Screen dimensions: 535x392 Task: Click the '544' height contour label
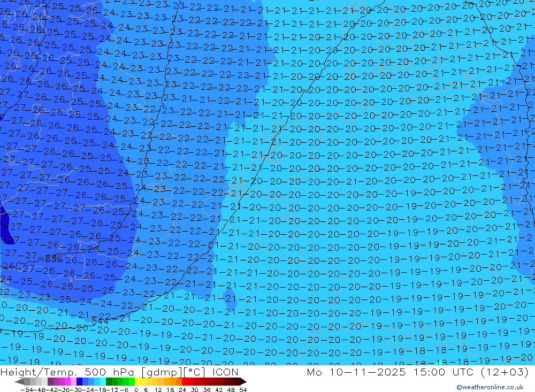pos(101,321)
